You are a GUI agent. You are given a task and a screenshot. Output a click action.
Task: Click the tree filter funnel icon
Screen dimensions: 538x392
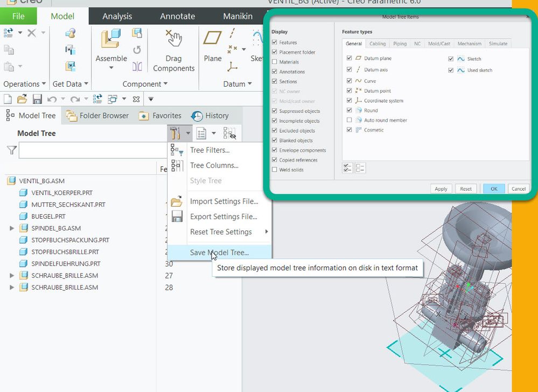pyautogui.click(x=12, y=150)
